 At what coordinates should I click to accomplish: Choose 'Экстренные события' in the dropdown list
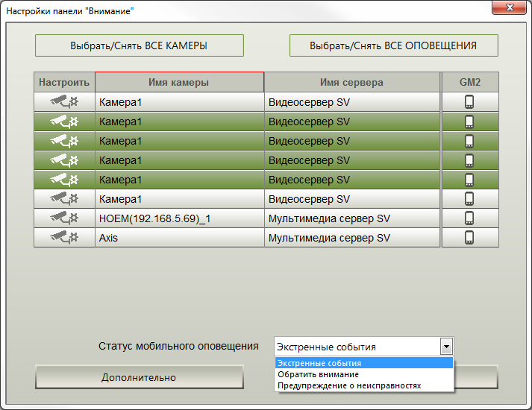click(364, 363)
